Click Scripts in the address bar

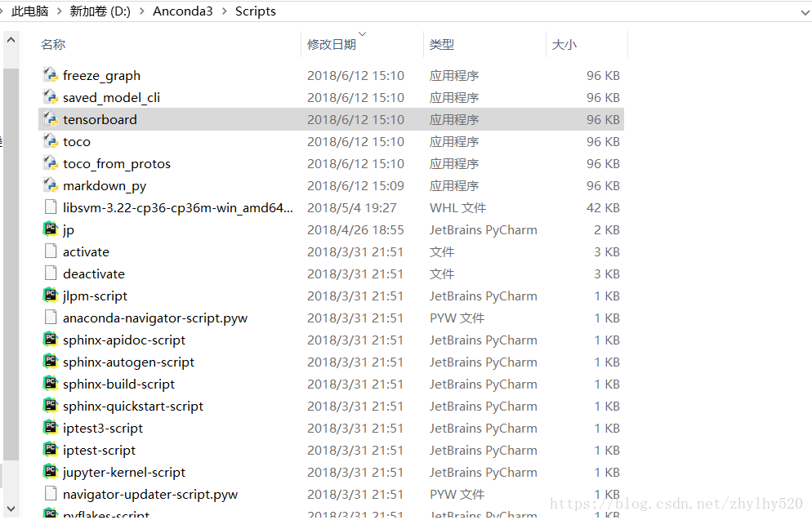256,11
